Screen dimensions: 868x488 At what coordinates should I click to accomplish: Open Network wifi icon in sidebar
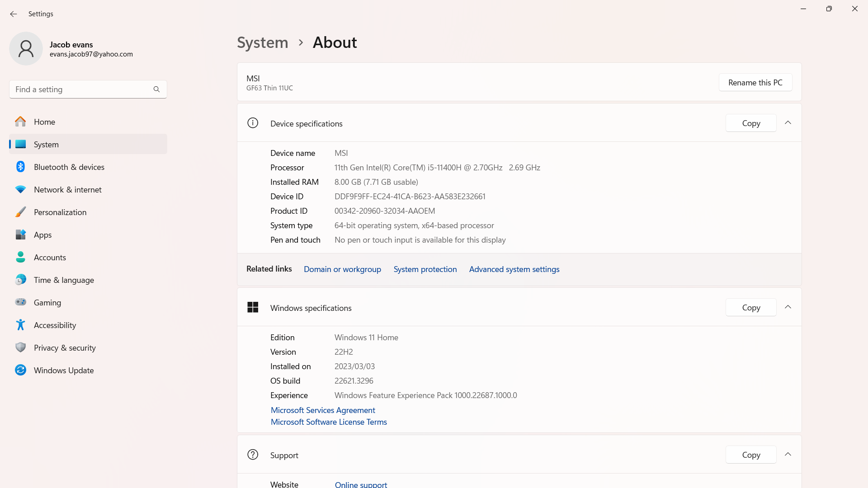(x=20, y=189)
